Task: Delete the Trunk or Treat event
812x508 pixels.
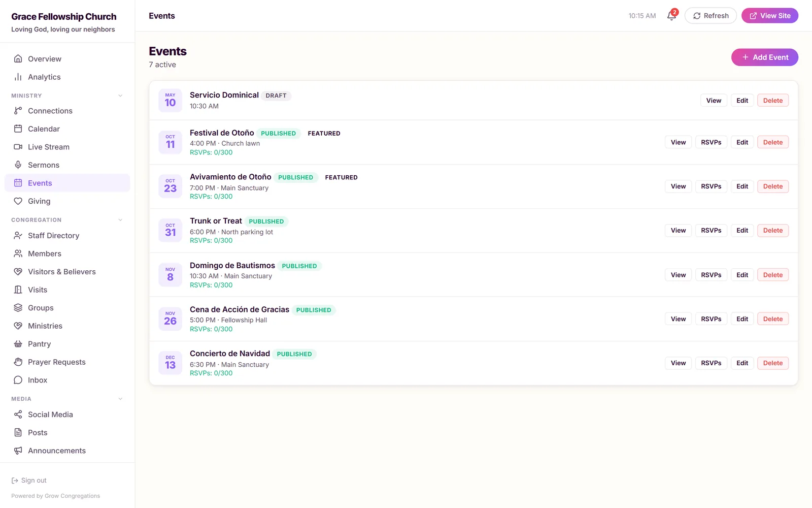Action: point(773,231)
